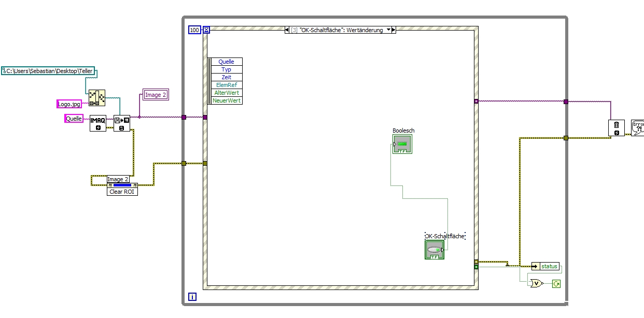Image resolution: width=644 pixels, height=318 pixels.
Task: Select the 100 timeout constant
Action: pyautogui.click(x=194, y=30)
